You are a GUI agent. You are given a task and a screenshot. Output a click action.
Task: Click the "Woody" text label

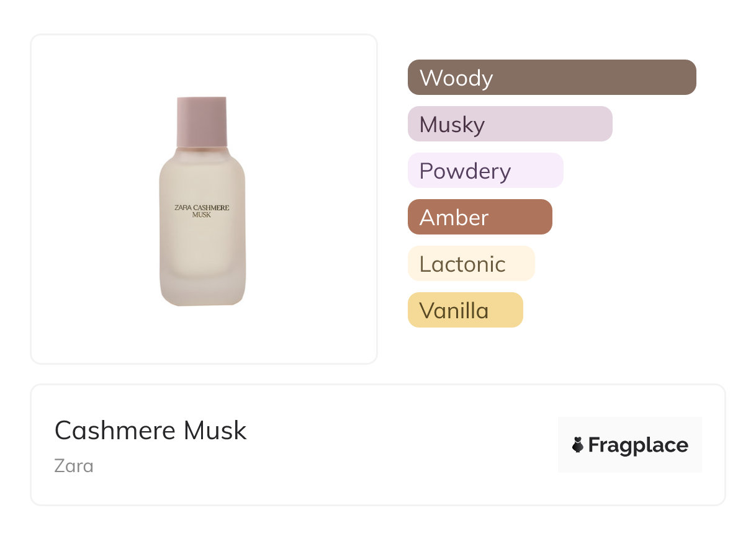tap(456, 78)
